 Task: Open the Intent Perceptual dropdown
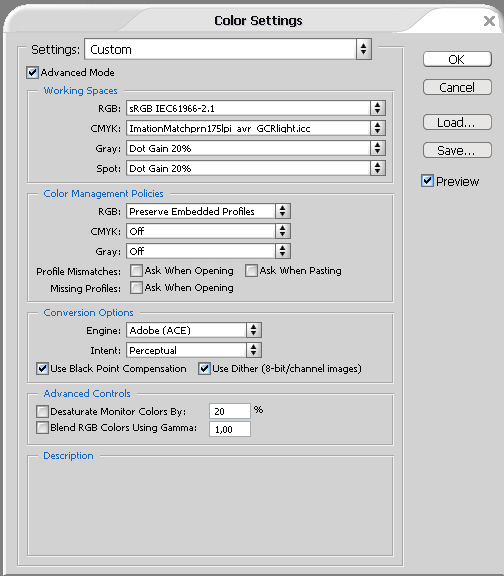point(194,350)
